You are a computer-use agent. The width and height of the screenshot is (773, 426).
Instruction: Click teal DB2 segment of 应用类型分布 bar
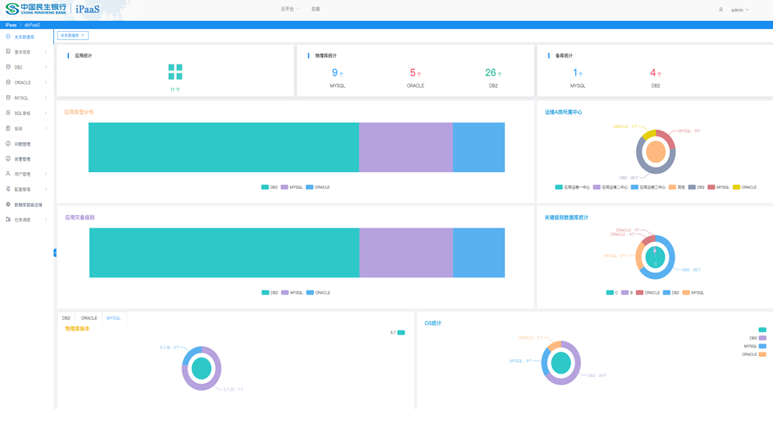[224, 147]
